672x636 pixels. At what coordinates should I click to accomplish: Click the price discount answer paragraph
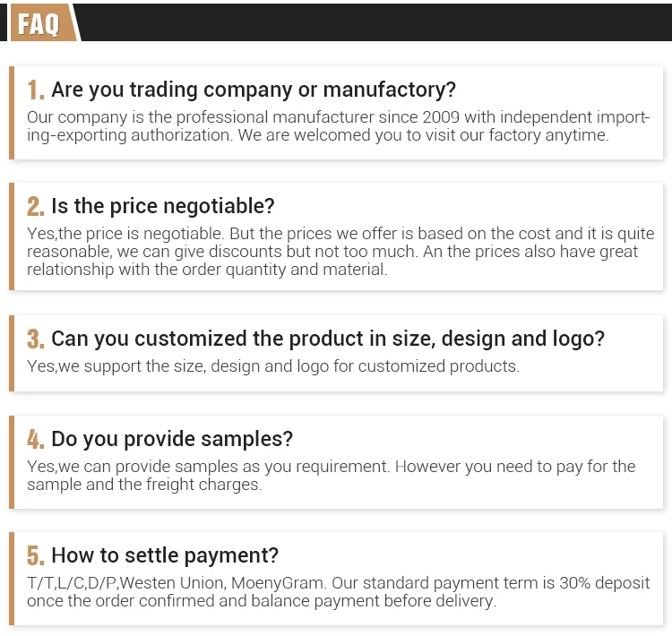[x=332, y=252]
